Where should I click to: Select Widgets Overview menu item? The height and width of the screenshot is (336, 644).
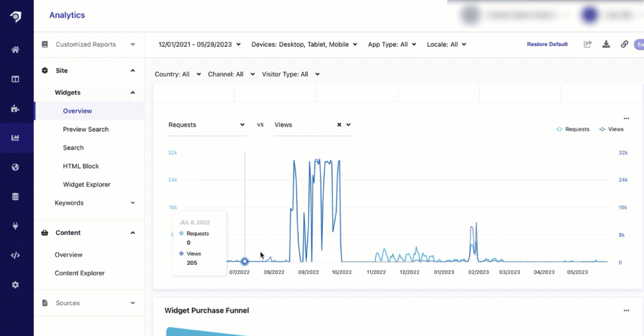77,111
